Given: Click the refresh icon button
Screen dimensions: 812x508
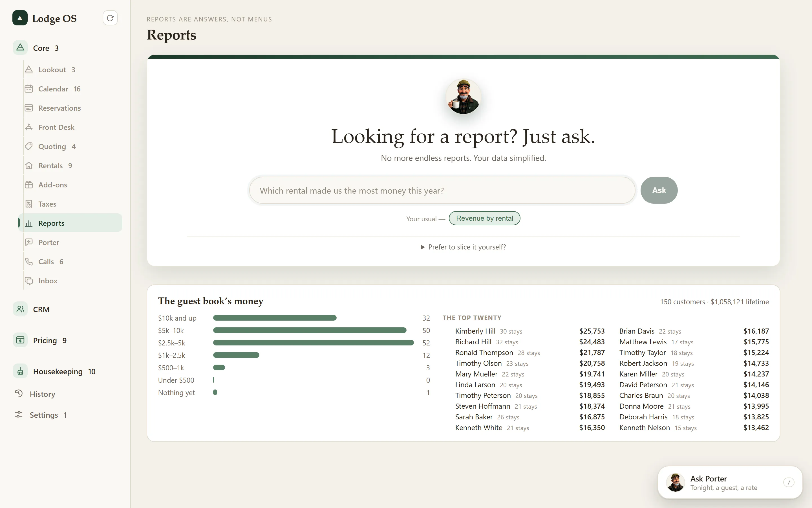Looking at the screenshot, I should point(110,18).
